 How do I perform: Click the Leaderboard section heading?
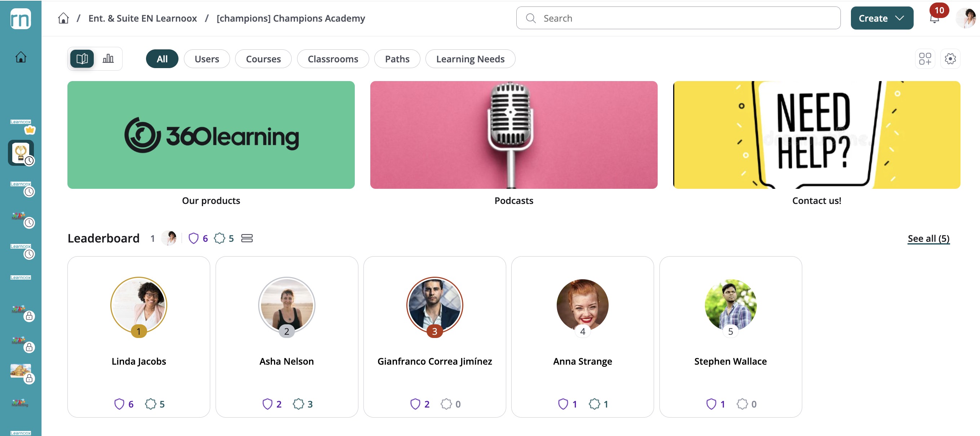103,238
